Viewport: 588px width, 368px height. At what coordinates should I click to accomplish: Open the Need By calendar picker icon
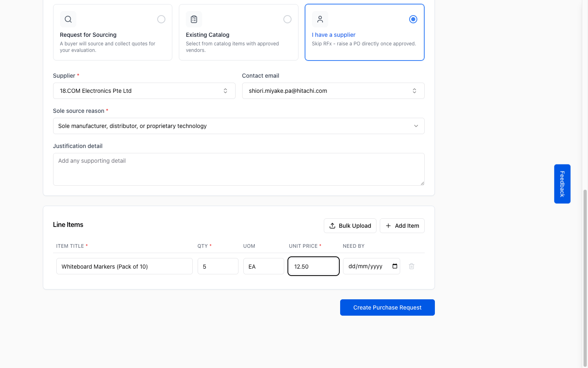[395, 266]
